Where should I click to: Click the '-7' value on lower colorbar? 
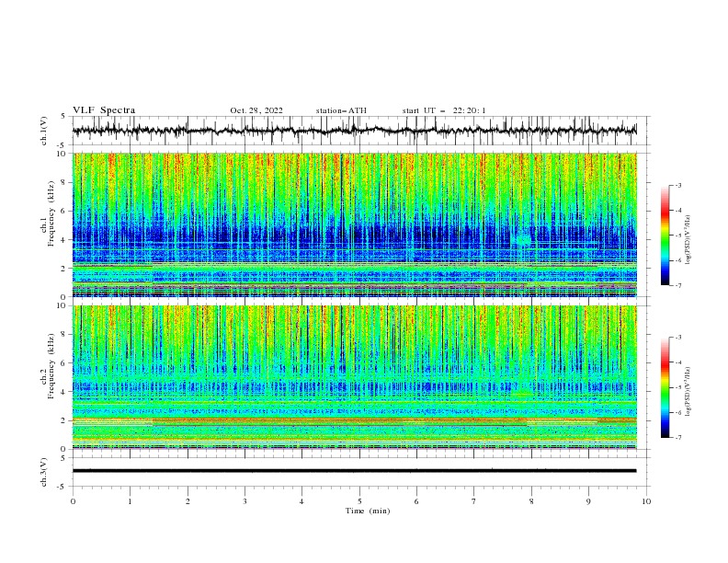(677, 438)
